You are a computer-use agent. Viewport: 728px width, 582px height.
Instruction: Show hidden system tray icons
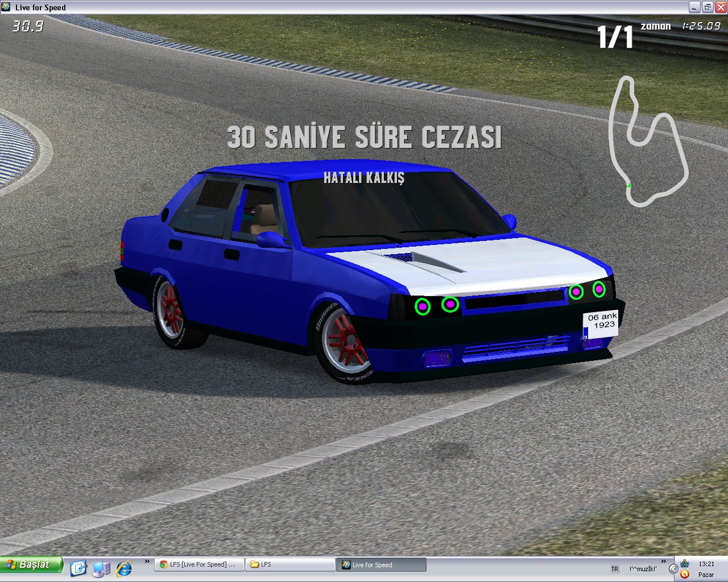click(673, 568)
